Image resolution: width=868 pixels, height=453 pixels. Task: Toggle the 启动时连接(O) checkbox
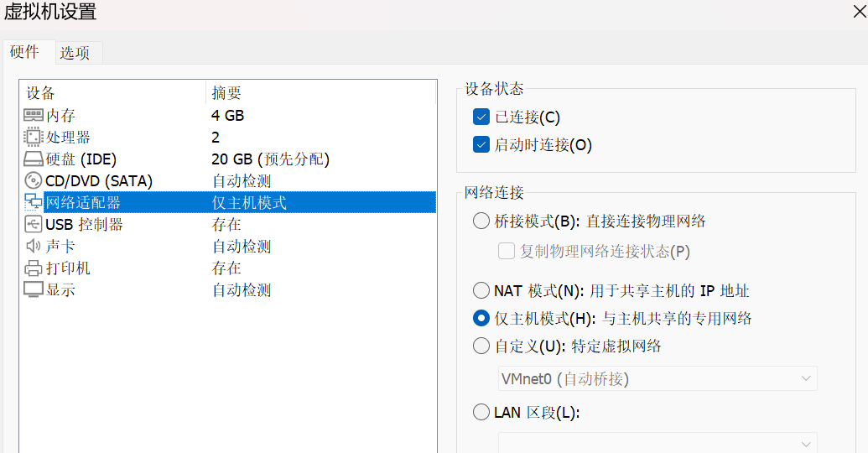click(x=481, y=145)
